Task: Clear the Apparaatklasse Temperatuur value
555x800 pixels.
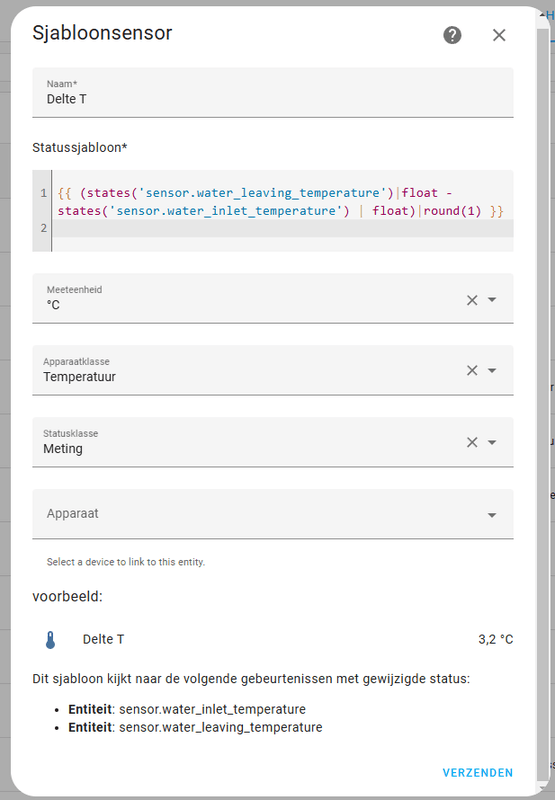Action: click(x=472, y=370)
